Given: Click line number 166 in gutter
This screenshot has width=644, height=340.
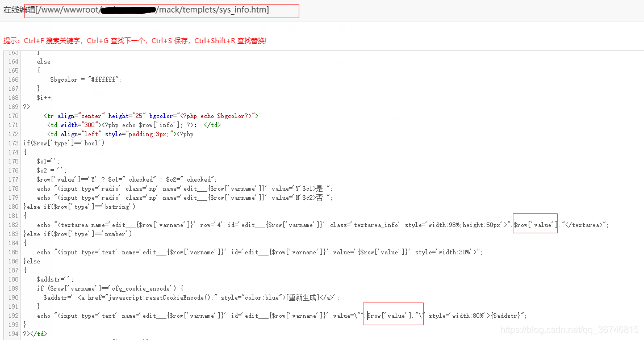Looking at the screenshot, I should pyautogui.click(x=14, y=79).
